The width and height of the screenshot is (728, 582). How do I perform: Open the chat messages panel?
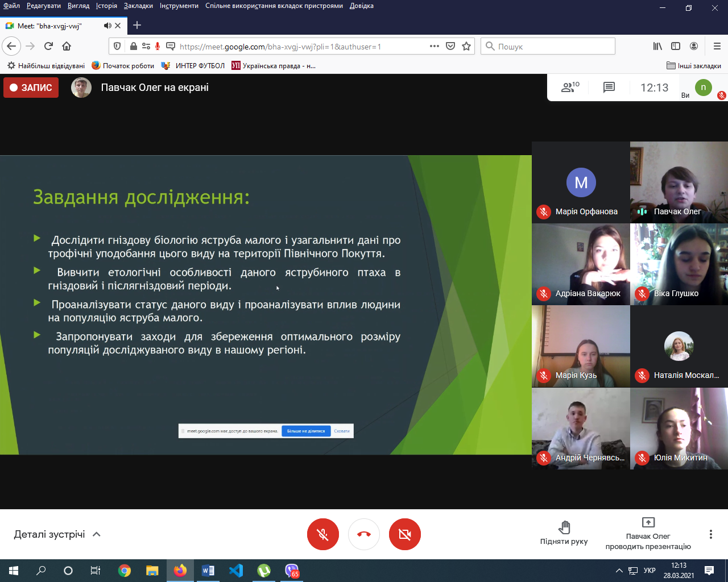[x=609, y=87]
